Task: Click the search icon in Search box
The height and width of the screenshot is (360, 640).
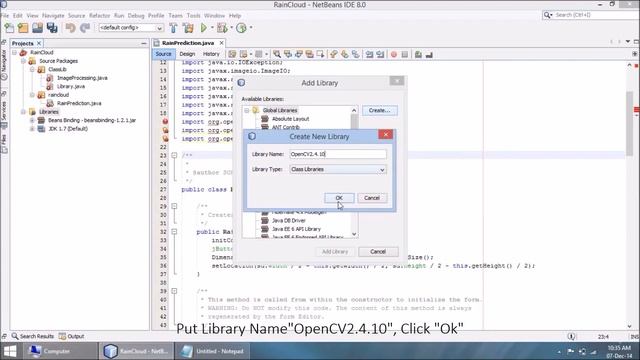Action: 547,15
